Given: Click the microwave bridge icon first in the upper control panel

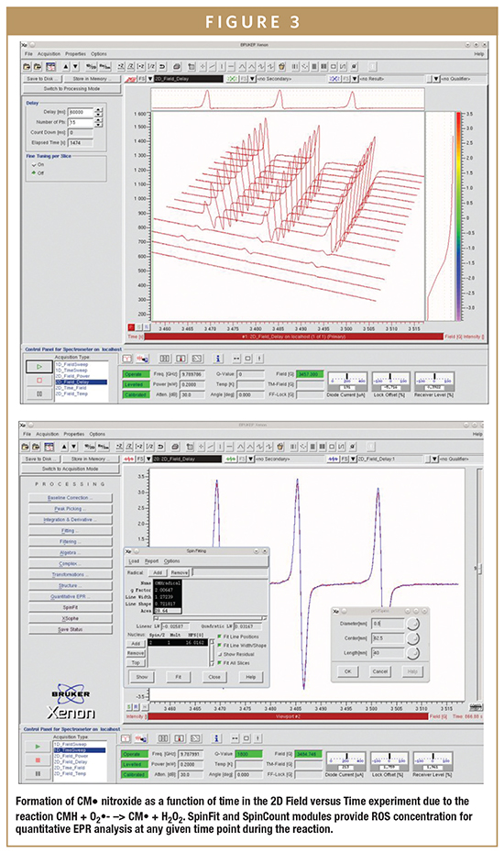Looking at the screenshot, I should [126, 359].
